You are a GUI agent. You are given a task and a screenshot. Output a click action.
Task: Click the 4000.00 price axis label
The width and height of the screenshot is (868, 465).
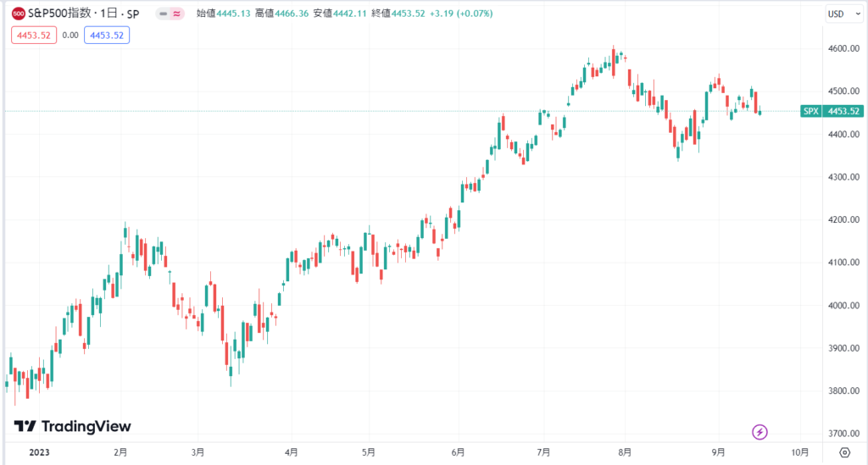tap(843, 305)
